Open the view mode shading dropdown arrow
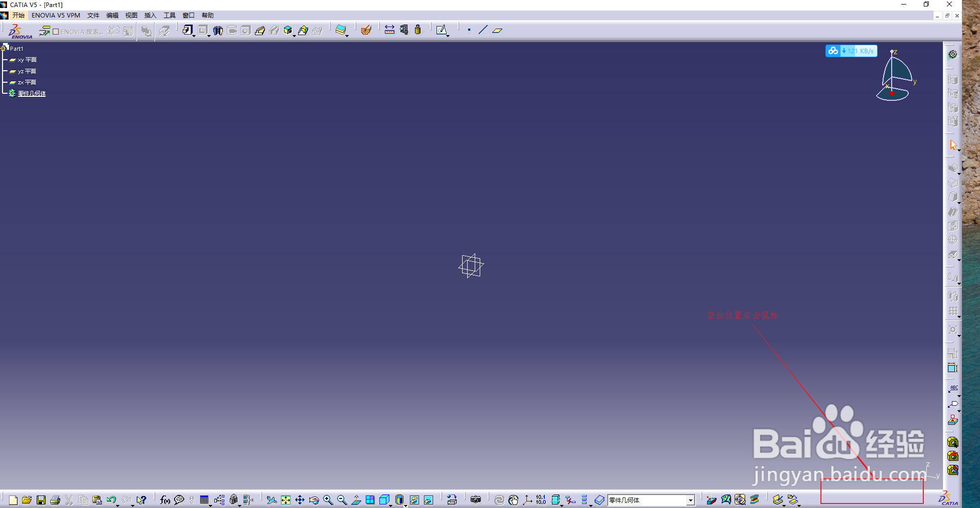Screen dimensions: 980x508 (405, 505)
